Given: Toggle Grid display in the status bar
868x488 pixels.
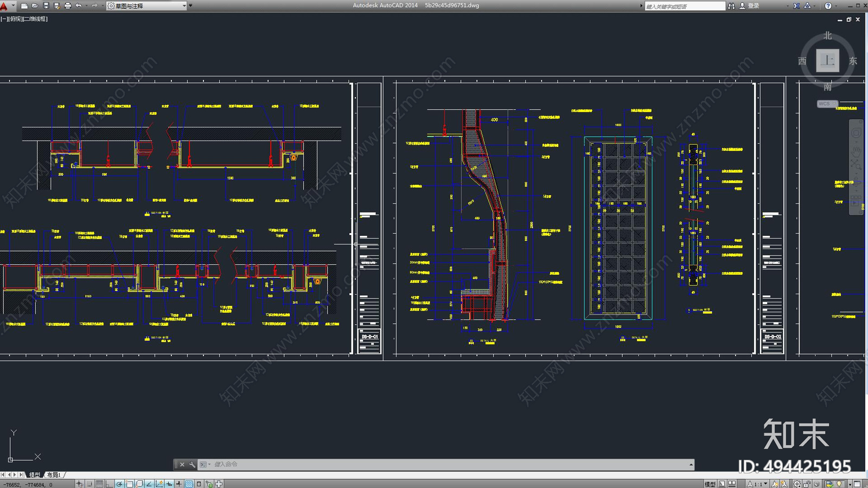Looking at the screenshot, I should tap(99, 484).
